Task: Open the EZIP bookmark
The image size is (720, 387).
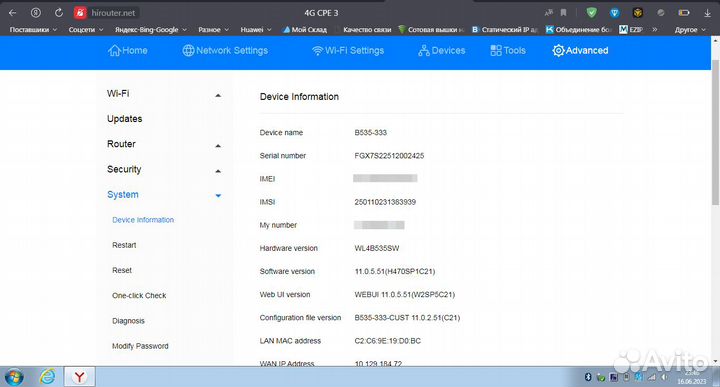Action: (631, 29)
